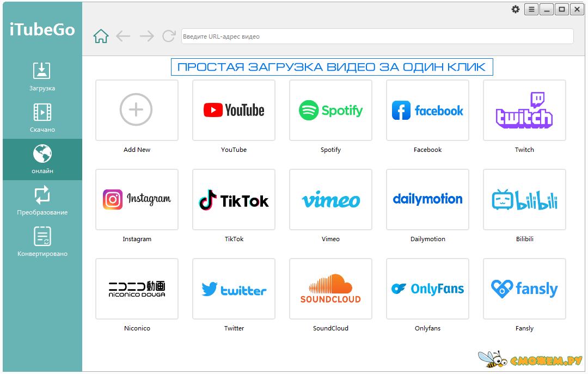
Task: Open the Конвертировано converted files section
Action: point(42,242)
